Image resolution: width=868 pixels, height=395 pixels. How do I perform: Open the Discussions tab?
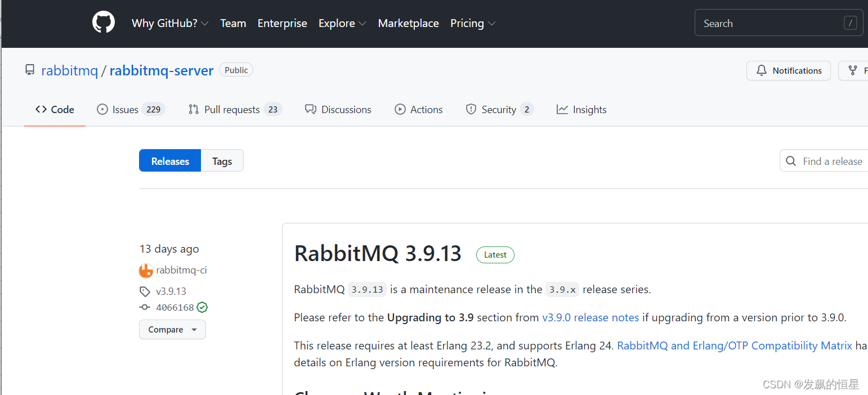click(338, 110)
